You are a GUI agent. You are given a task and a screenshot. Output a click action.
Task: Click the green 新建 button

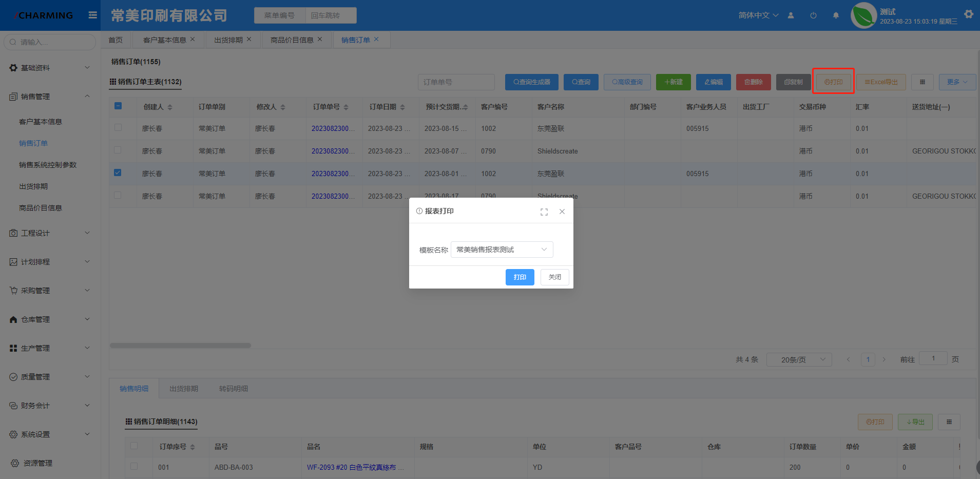coord(674,82)
